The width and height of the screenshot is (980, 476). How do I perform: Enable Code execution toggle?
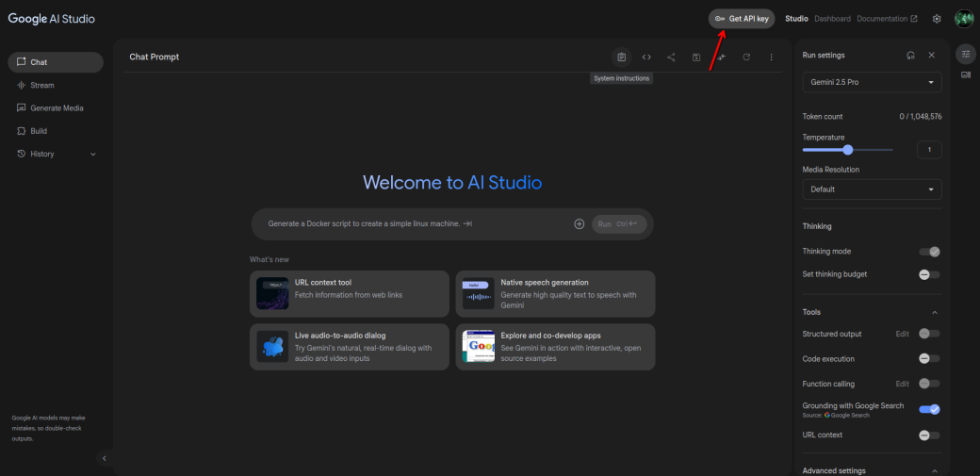[x=929, y=359]
